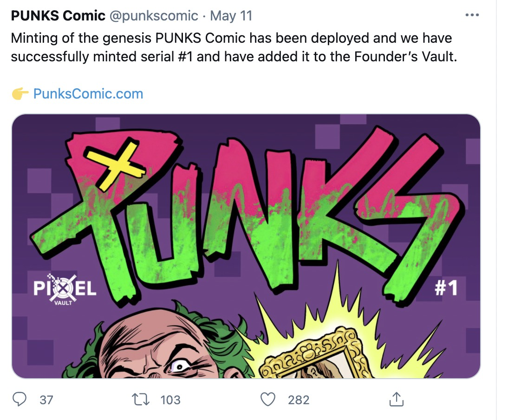Like the tweet with heart icon

coord(268,399)
